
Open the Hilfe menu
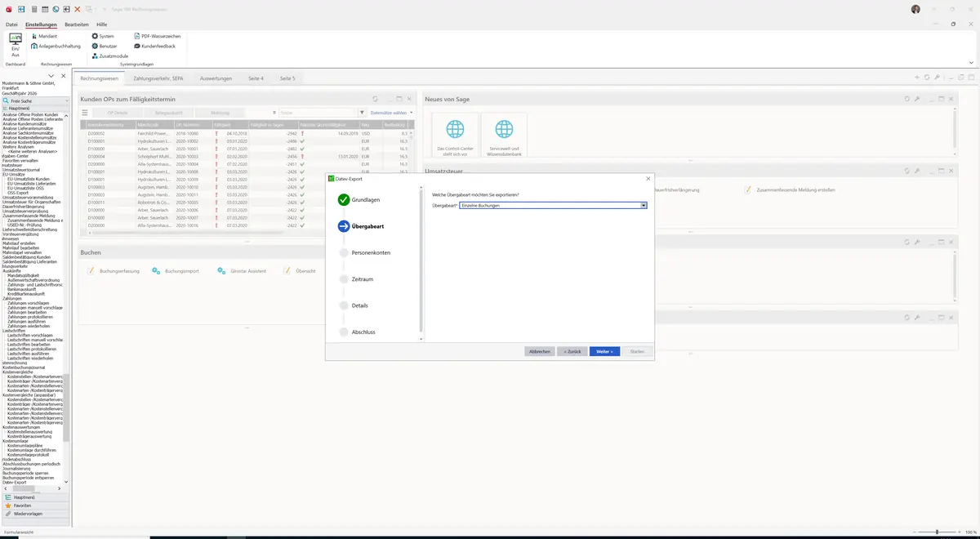[102, 24]
